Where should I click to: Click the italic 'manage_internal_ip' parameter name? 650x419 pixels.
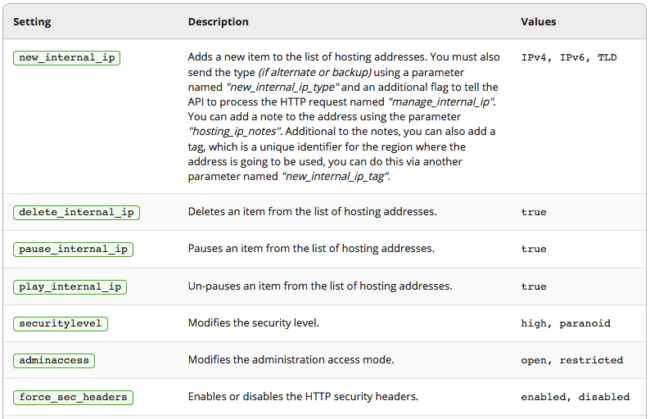[441, 102]
